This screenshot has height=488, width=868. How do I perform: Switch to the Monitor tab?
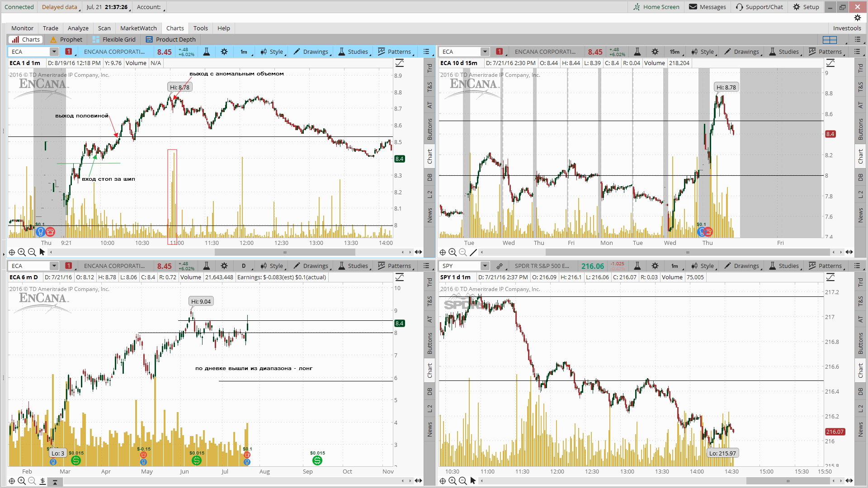point(22,28)
